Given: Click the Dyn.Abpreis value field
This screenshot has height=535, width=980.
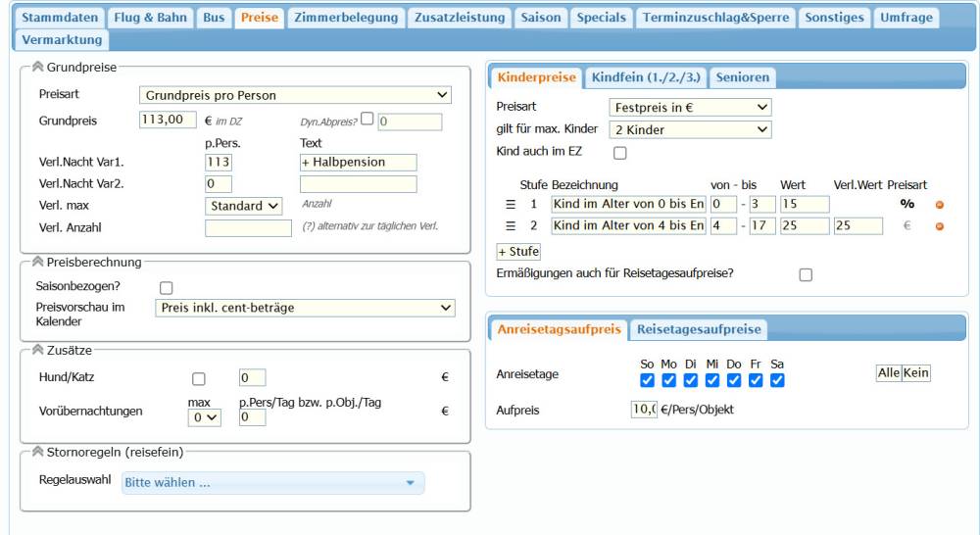Looking at the screenshot, I should point(410,122).
